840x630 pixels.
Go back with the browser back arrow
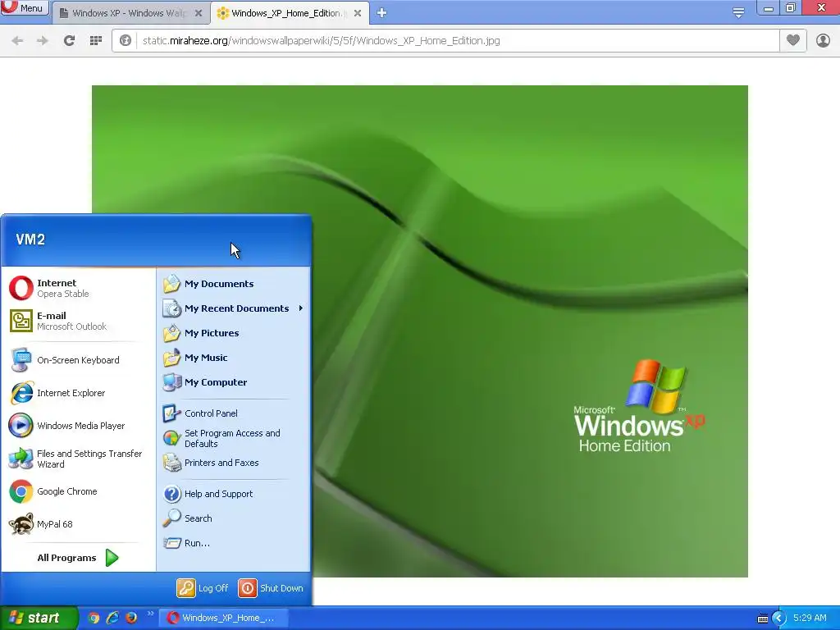(x=17, y=41)
